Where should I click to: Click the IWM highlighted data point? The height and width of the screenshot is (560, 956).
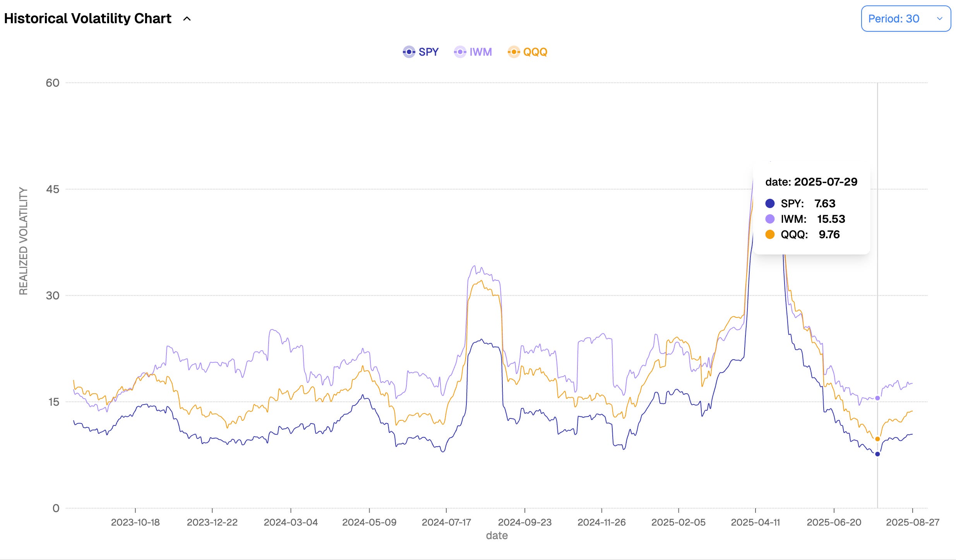click(877, 398)
